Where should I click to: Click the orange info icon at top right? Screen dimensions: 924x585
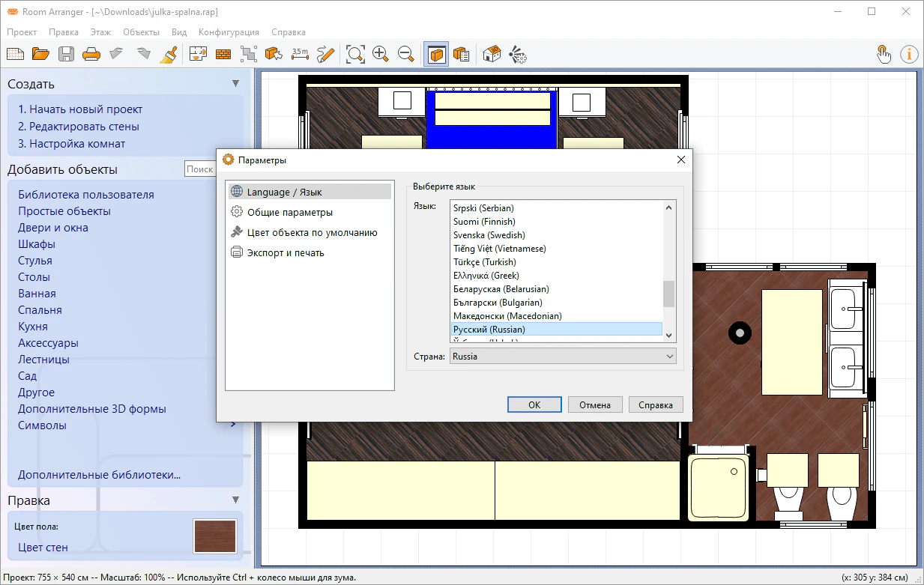click(909, 54)
